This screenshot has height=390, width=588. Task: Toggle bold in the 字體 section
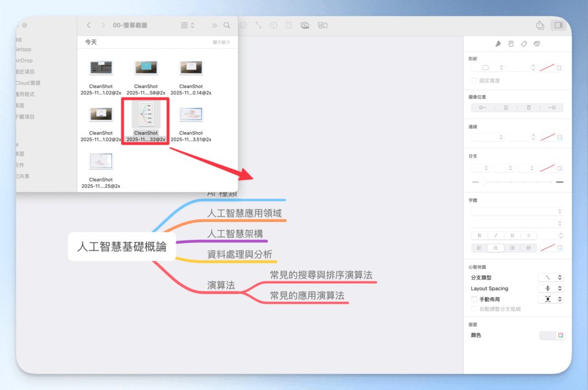click(x=479, y=235)
